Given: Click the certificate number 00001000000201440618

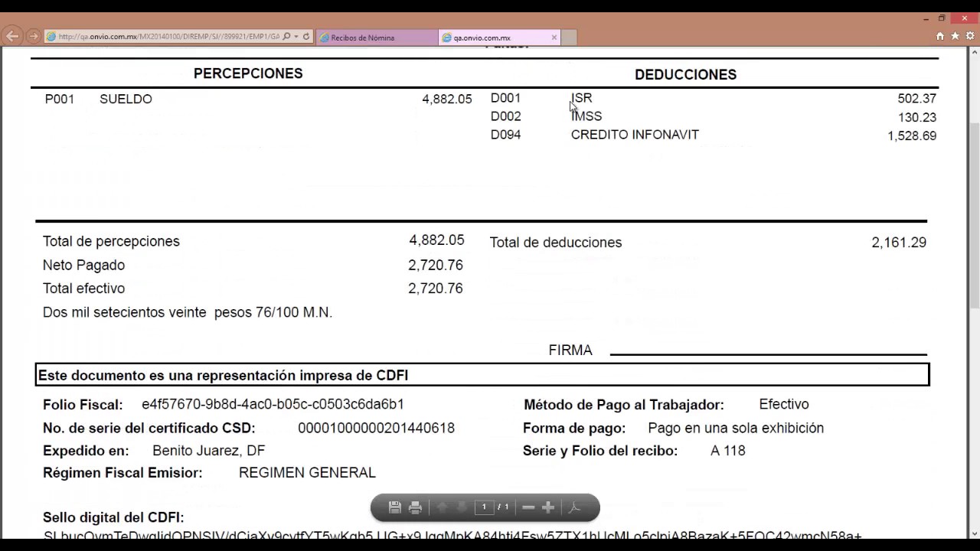Looking at the screenshot, I should pyautogui.click(x=376, y=428).
